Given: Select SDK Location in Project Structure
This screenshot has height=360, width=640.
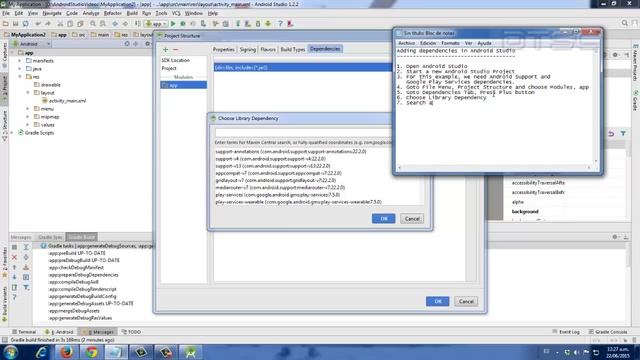Looking at the screenshot, I should tap(176, 60).
